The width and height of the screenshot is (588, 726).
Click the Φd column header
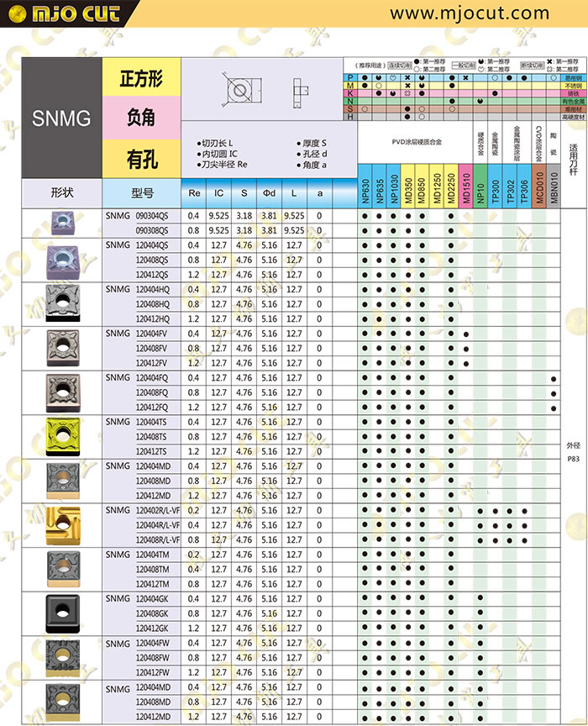(x=269, y=193)
